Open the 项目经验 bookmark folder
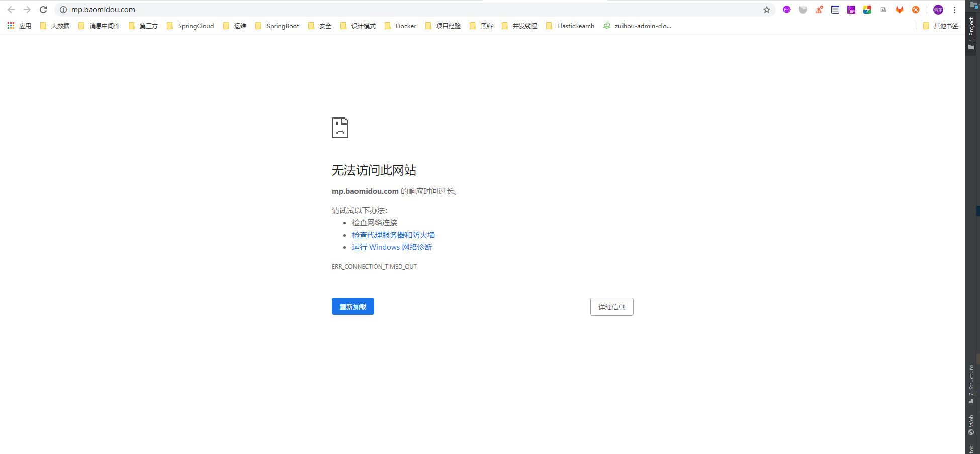Screen dimensions: 980x454 pyautogui.click(x=443, y=26)
